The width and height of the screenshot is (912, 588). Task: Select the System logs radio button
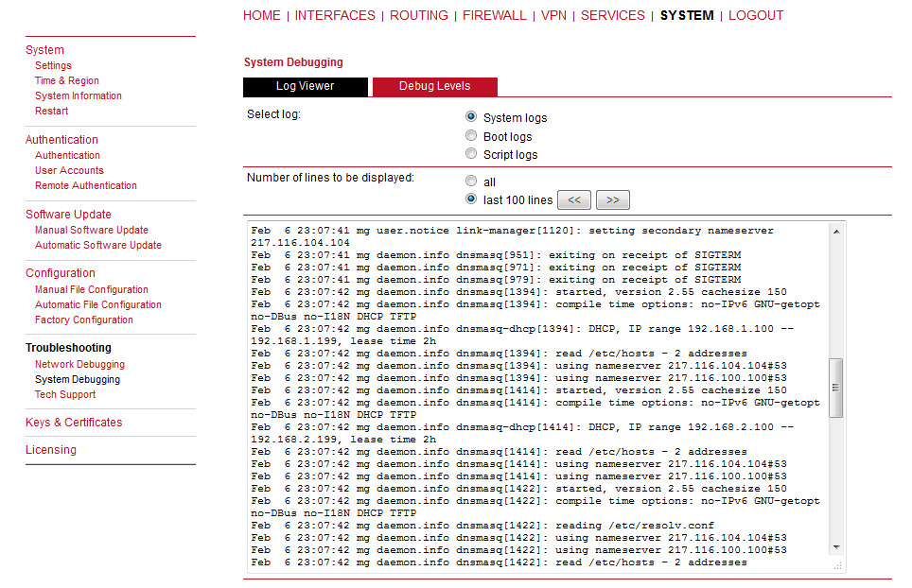[471, 117]
